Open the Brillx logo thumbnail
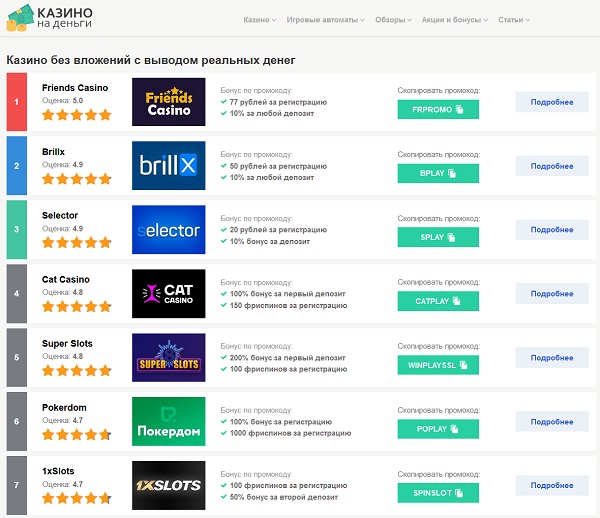 click(169, 166)
